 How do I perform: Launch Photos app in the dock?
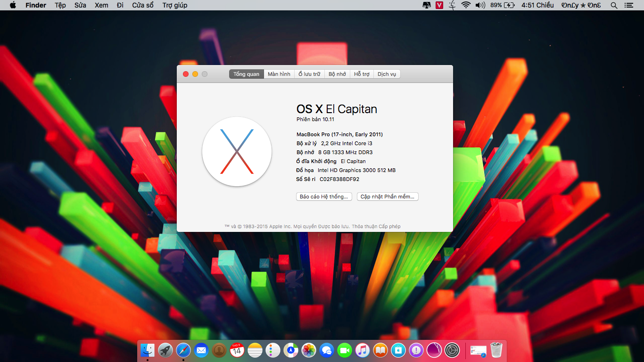(309, 350)
